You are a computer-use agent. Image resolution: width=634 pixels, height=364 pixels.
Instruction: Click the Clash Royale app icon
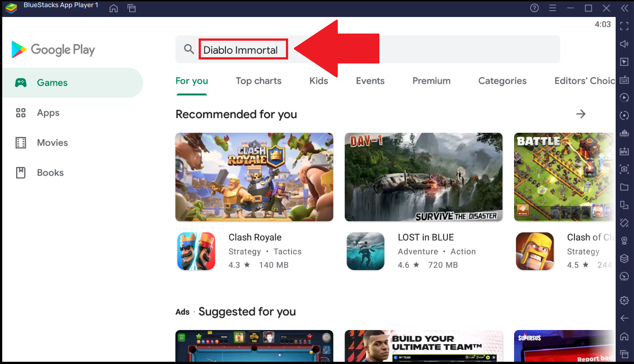click(x=196, y=251)
